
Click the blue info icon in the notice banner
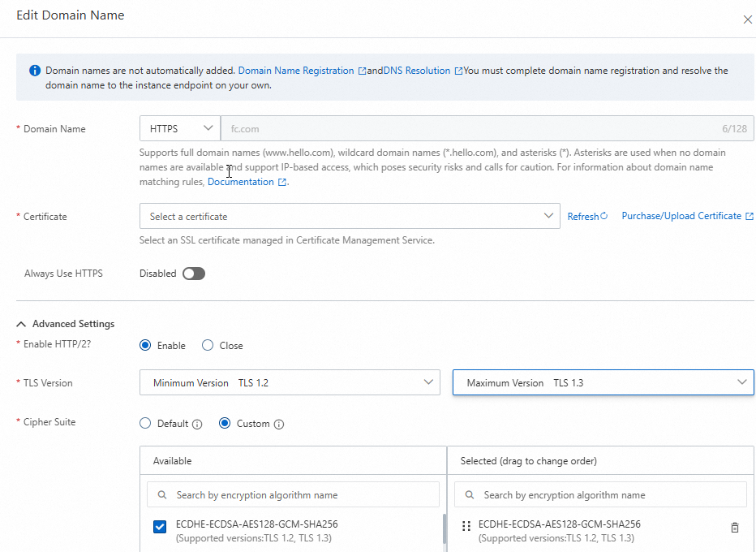(x=35, y=71)
